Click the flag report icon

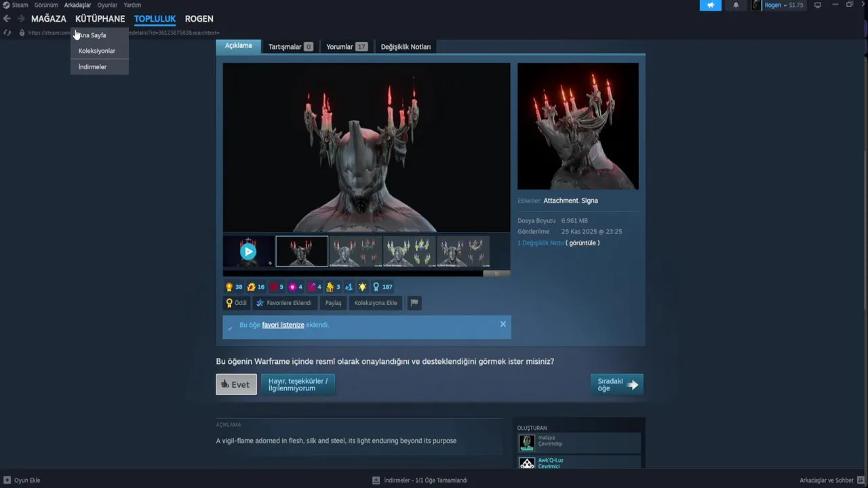point(414,303)
